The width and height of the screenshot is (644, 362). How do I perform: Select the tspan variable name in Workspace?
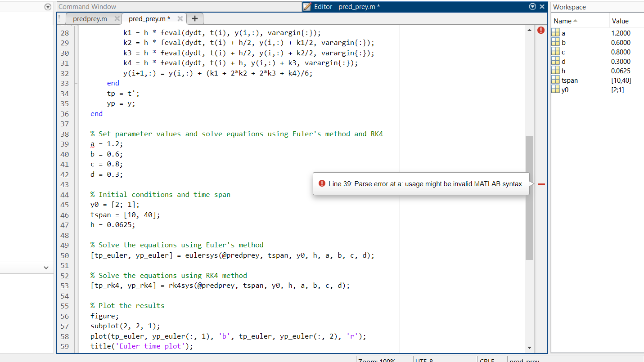pyautogui.click(x=570, y=80)
